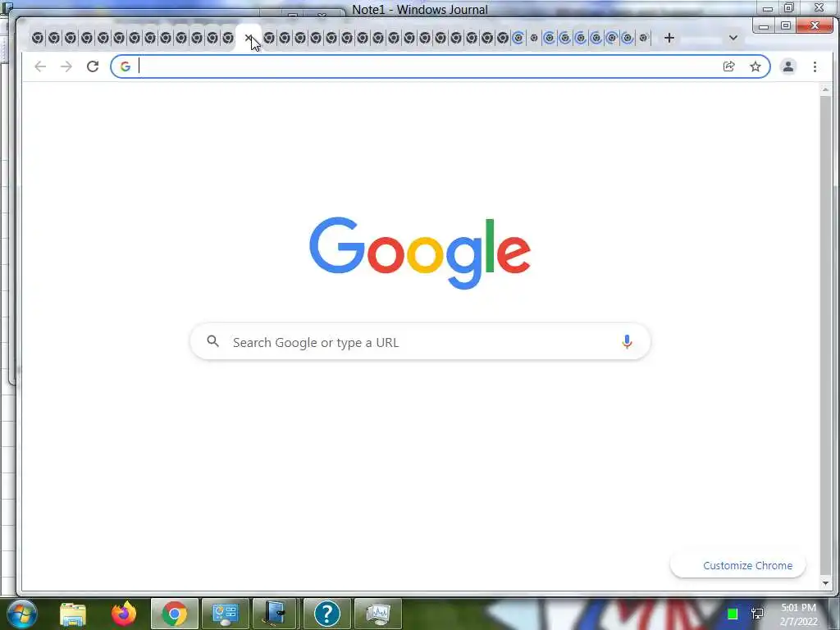The height and width of the screenshot is (630, 840).
Task: Open a new tab with the plus button
Action: (x=669, y=38)
